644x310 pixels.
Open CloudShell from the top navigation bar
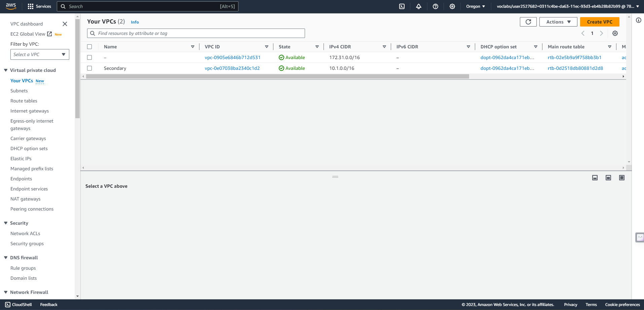402,6
